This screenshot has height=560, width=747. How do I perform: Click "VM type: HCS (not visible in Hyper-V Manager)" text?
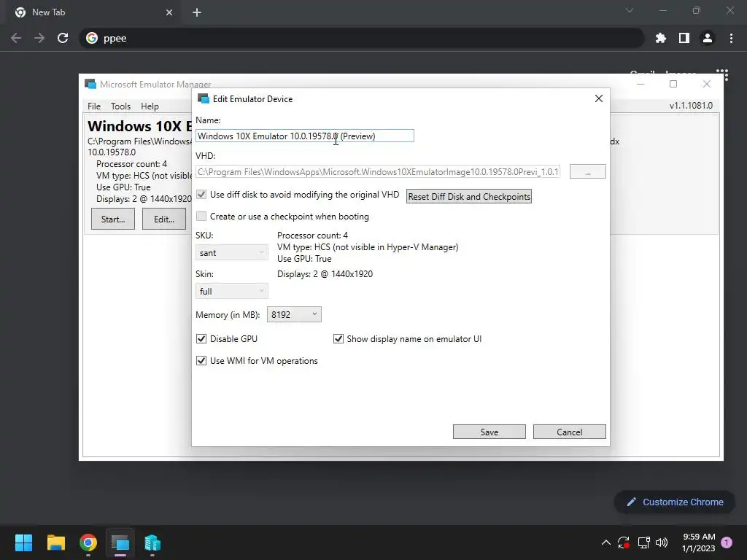click(368, 247)
